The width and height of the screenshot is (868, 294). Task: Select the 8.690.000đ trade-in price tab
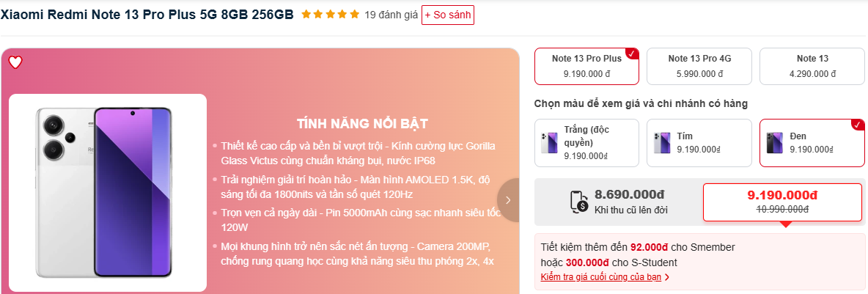(618, 202)
